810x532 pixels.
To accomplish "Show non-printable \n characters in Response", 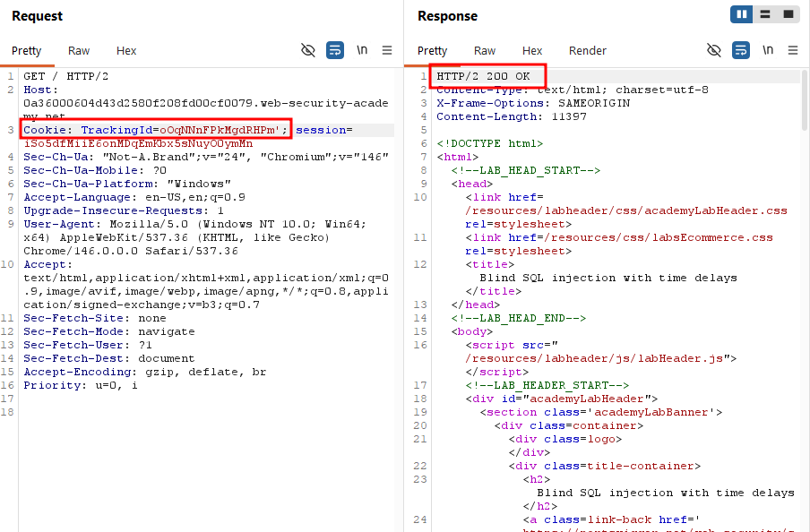I will pyautogui.click(x=768, y=50).
